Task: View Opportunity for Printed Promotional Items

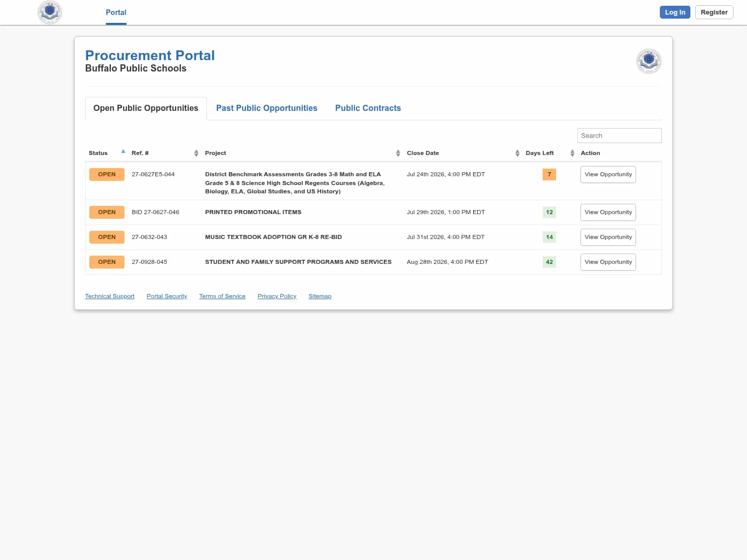Action: (608, 212)
